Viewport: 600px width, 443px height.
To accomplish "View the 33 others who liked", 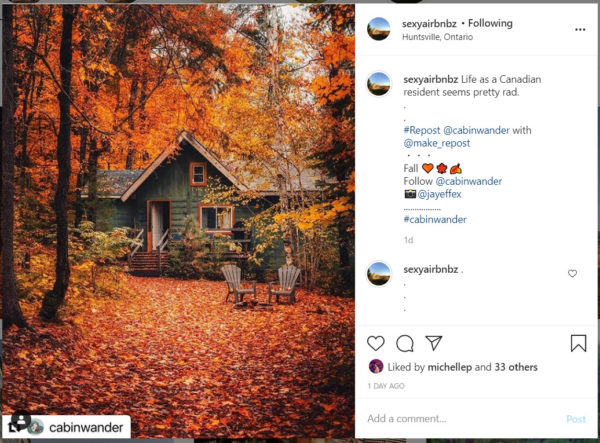I will pos(516,367).
